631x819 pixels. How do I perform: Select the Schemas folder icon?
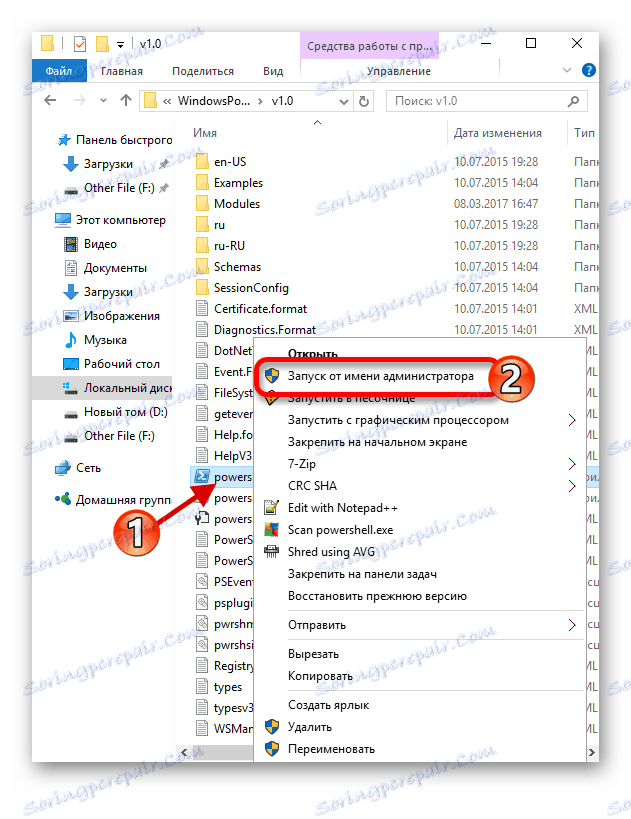click(202, 266)
